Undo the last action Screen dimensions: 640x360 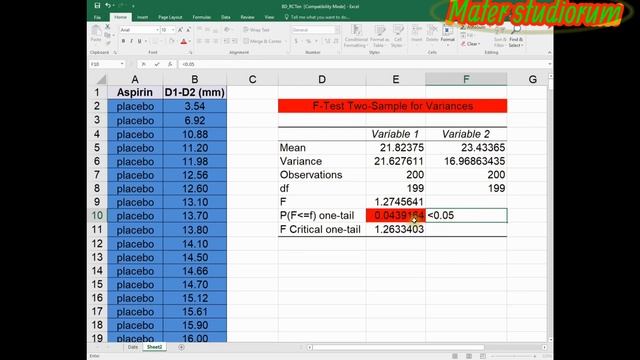108,5
